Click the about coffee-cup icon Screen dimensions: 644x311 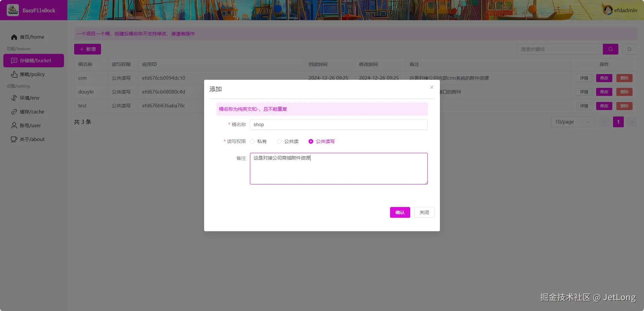(x=14, y=139)
